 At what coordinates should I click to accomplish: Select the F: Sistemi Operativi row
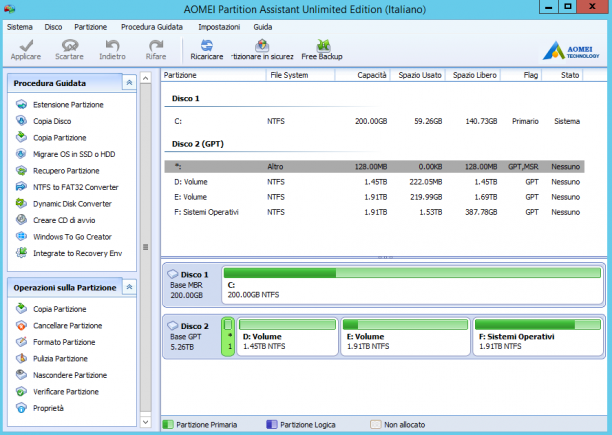pyautogui.click(x=374, y=212)
